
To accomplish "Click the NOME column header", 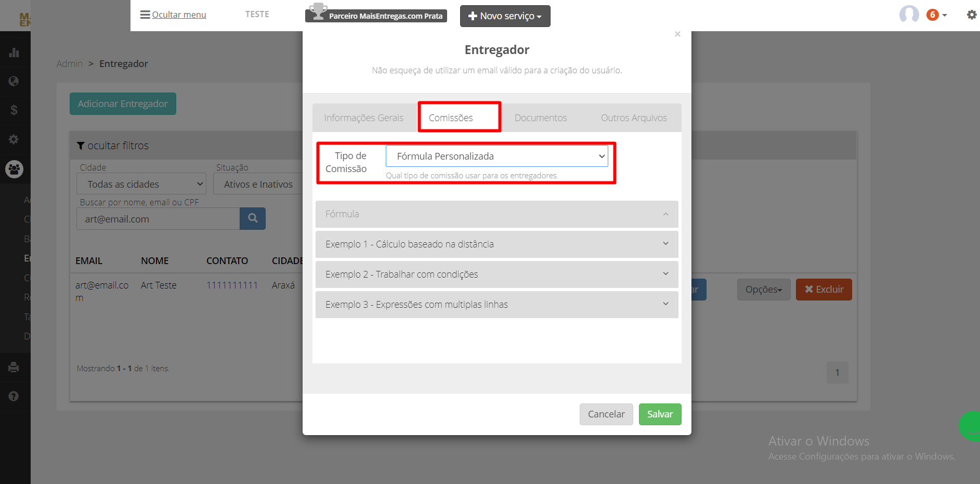I will click(155, 261).
